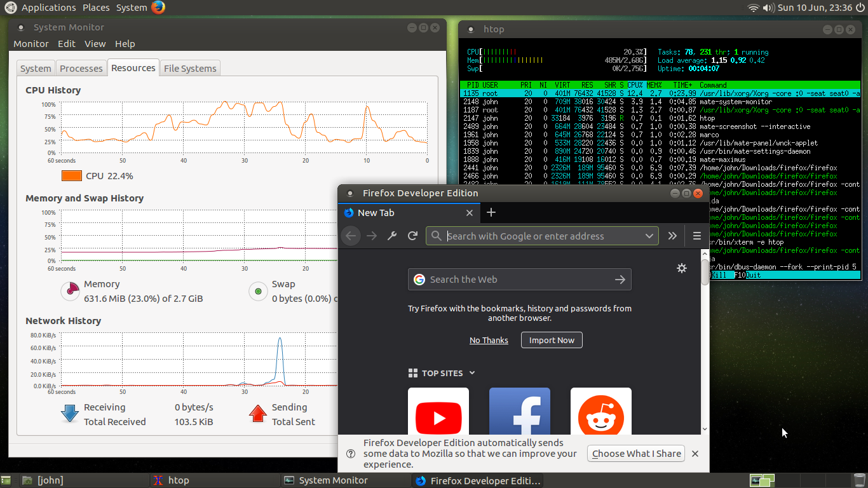
Task: Open the Facebook top site tile
Action: 520,411
